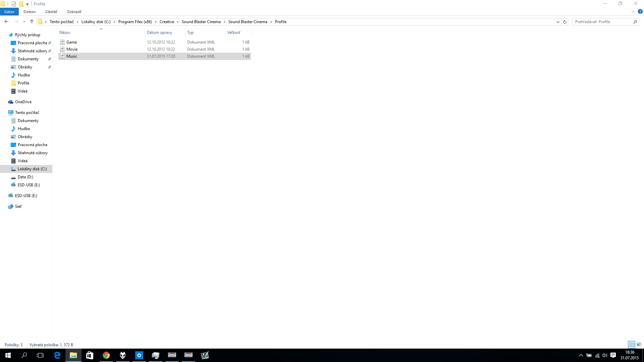Open OneDrive in navigation pane
644x362 pixels.
[23, 102]
